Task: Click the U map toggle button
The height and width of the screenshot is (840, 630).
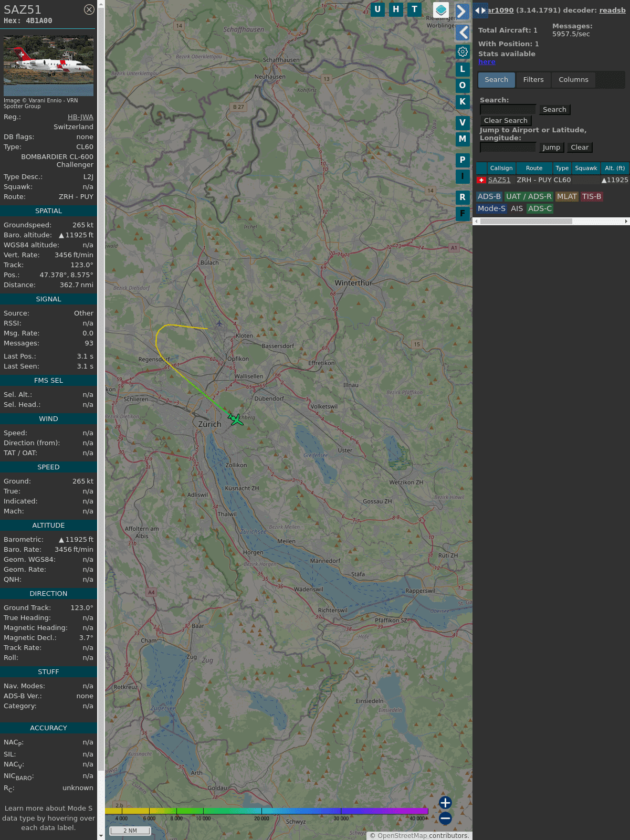Action: [x=377, y=9]
